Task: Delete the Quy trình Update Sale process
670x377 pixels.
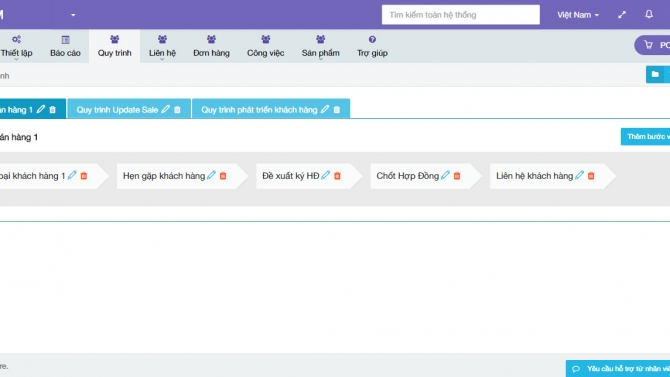Action: pyautogui.click(x=177, y=109)
